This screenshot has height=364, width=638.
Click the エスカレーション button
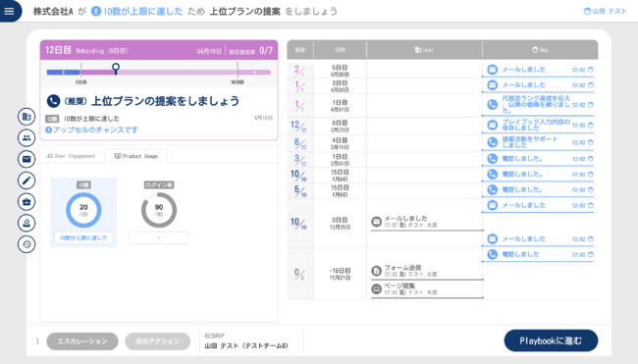[x=82, y=341]
